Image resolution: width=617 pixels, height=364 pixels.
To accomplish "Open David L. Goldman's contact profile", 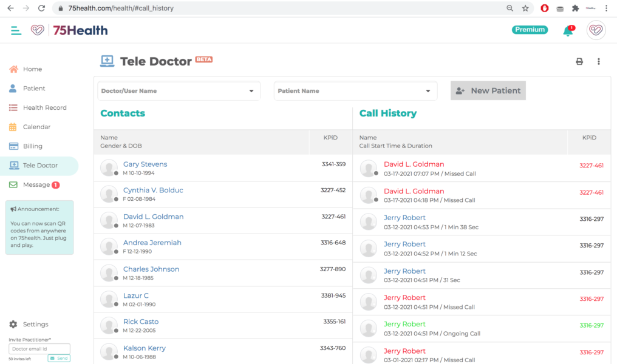I will [153, 216].
